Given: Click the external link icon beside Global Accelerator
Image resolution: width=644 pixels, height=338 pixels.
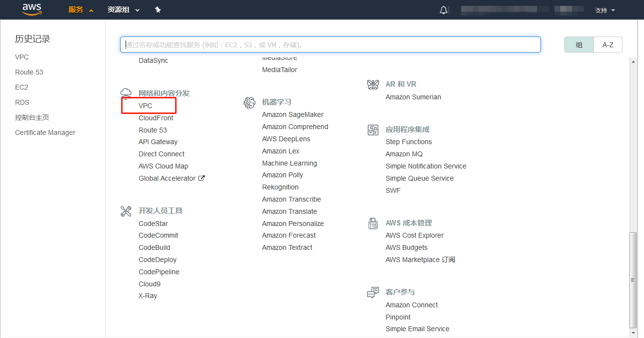Looking at the screenshot, I should 202,178.
